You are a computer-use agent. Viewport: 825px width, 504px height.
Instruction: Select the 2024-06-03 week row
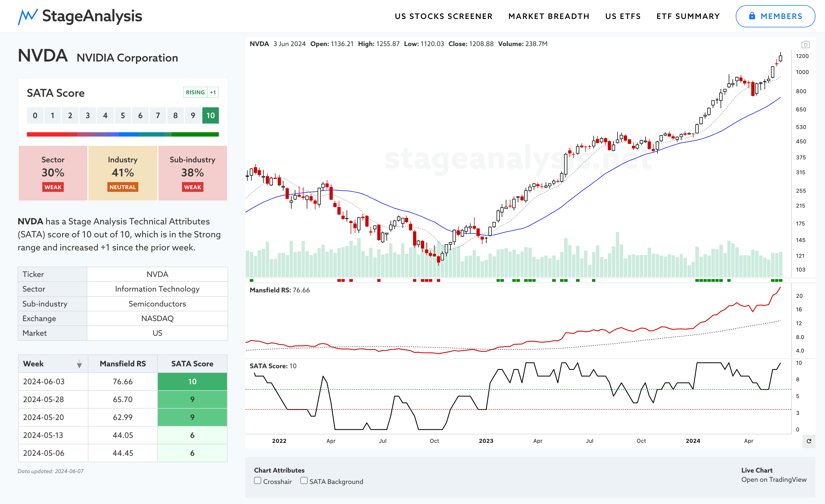click(x=123, y=382)
